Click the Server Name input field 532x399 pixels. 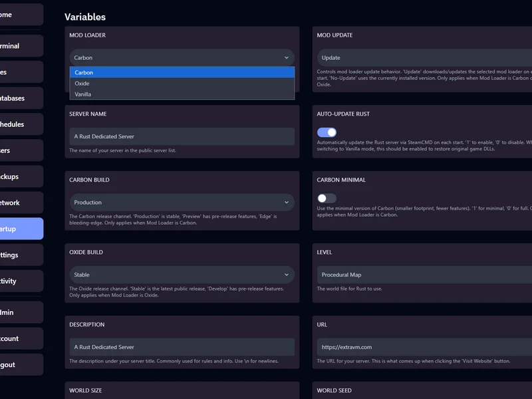tap(181, 136)
